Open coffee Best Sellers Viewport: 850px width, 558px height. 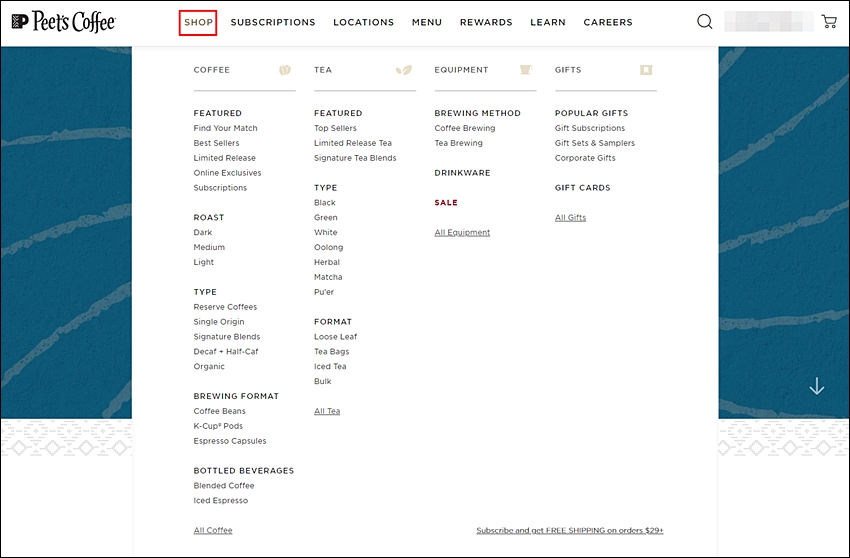pyautogui.click(x=216, y=143)
